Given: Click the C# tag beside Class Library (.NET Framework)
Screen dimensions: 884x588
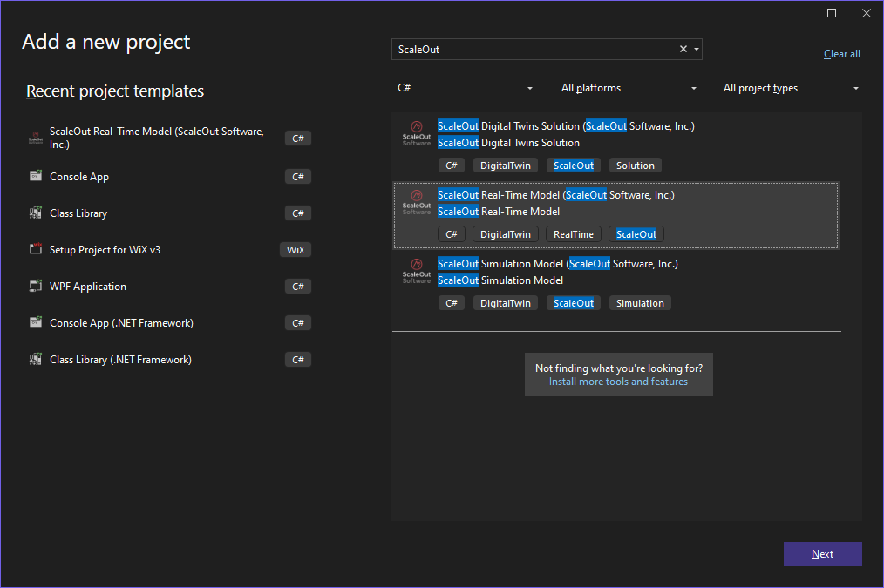Looking at the screenshot, I should click(297, 359).
